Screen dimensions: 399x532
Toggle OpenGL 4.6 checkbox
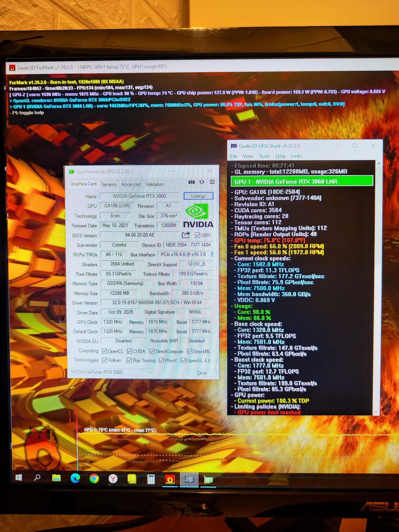pyautogui.click(x=183, y=360)
